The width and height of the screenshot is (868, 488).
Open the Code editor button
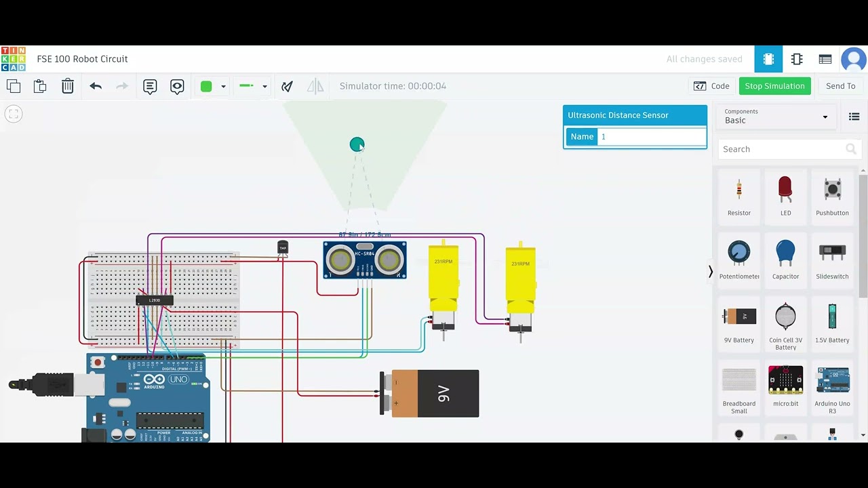711,86
